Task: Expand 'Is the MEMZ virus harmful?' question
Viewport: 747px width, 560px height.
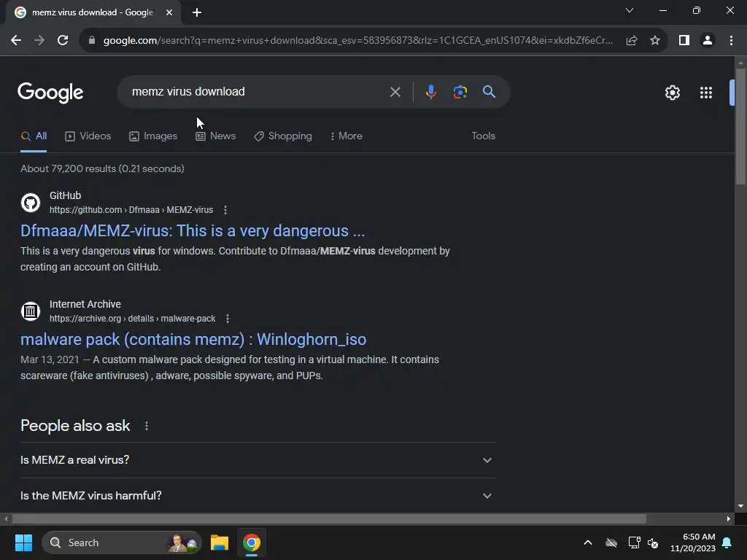Action: (258, 496)
